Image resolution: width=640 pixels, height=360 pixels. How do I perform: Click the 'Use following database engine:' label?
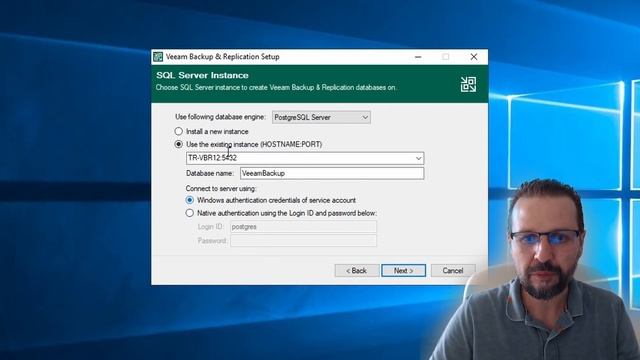click(220, 117)
